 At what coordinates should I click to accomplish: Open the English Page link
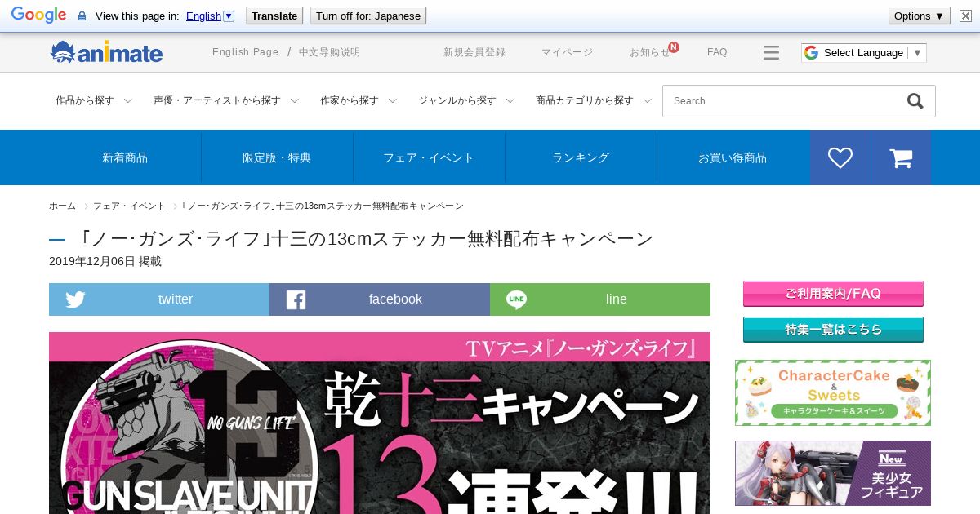pos(245,52)
